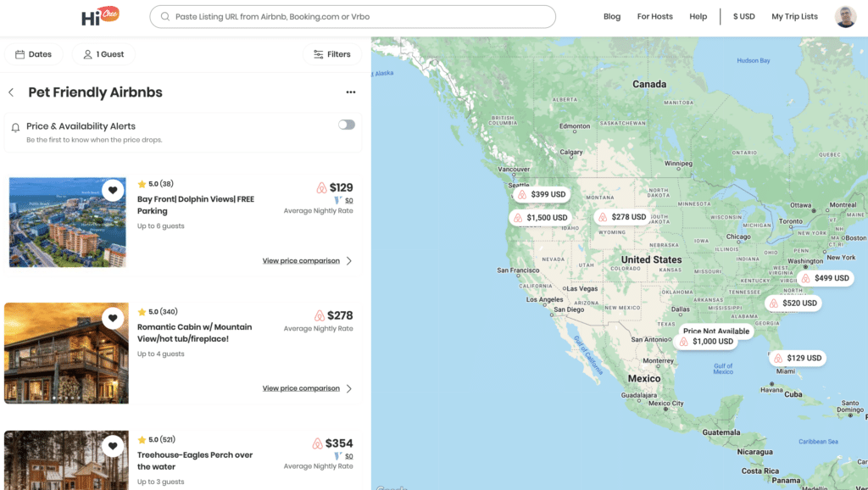Viewport: 868px width, 490px height.
Task: Click View price comparison on Bay Front listing
Action: [x=301, y=260]
